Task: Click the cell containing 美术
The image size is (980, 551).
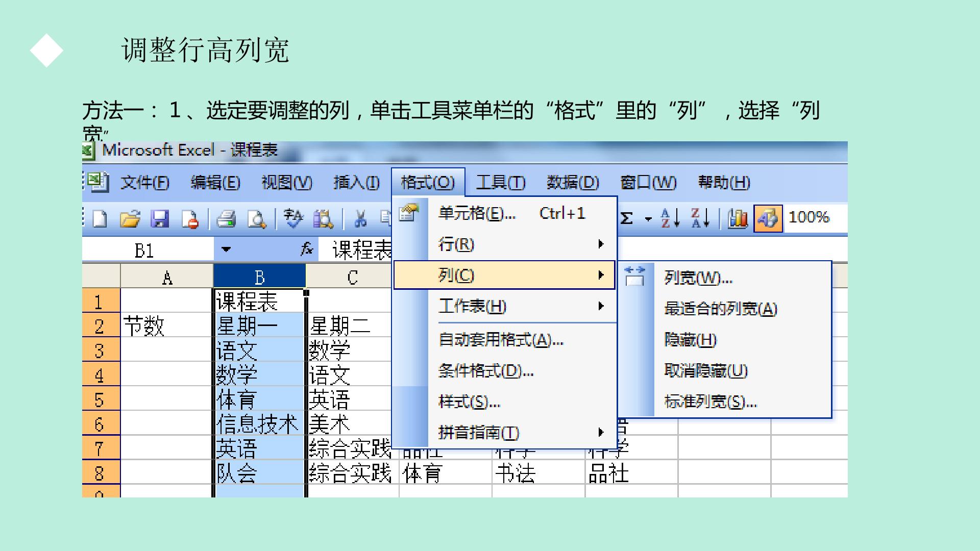Action: (x=349, y=423)
